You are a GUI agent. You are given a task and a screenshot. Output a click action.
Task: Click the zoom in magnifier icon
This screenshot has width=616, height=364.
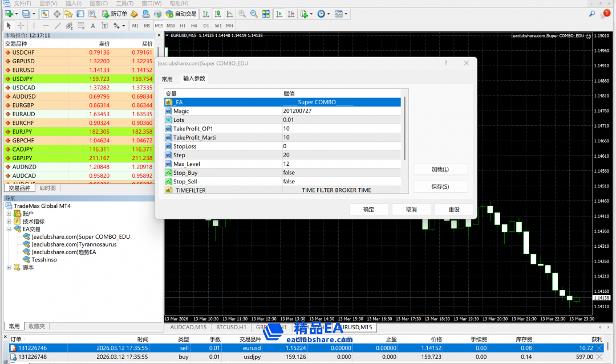(242, 14)
